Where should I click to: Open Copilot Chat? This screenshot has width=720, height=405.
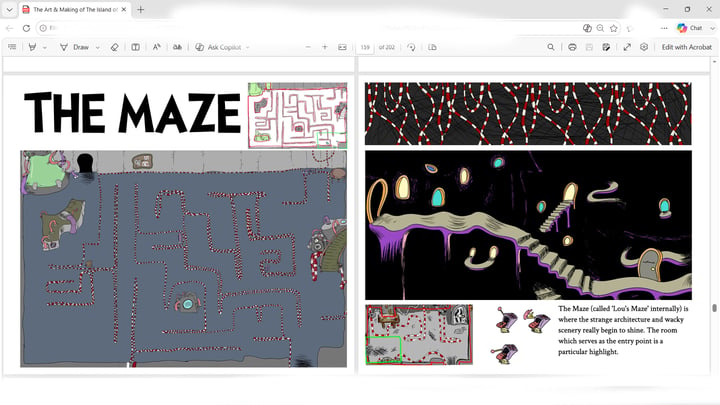tap(690, 28)
